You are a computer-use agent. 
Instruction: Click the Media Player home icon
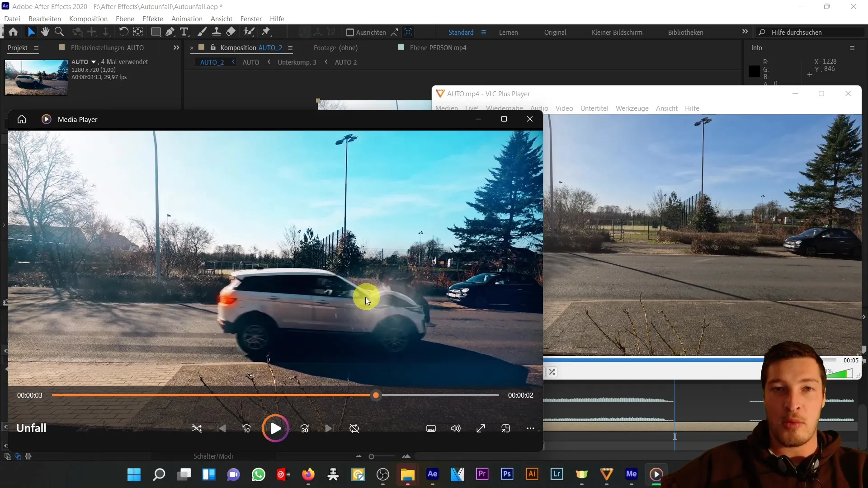pyautogui.click(x=22, y=119)
